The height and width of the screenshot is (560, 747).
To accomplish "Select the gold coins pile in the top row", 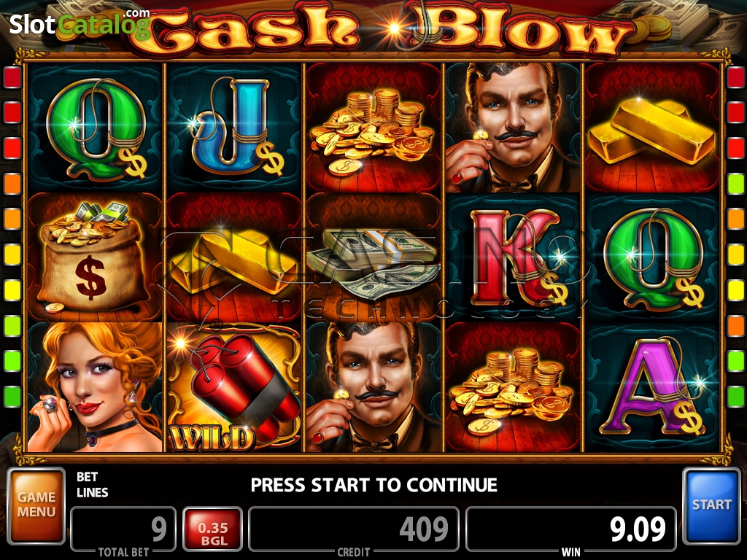I will tap(373, 128).
